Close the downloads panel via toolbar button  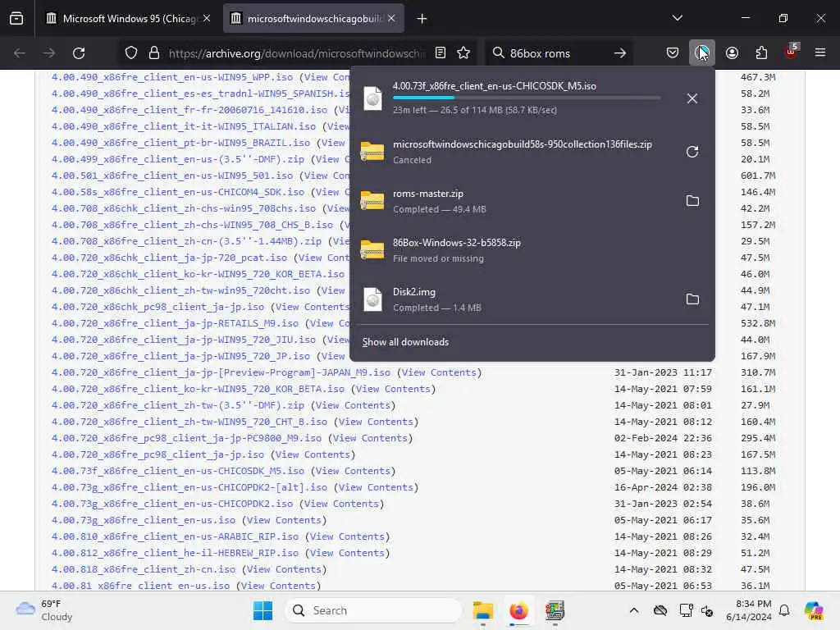pos(702,53)
